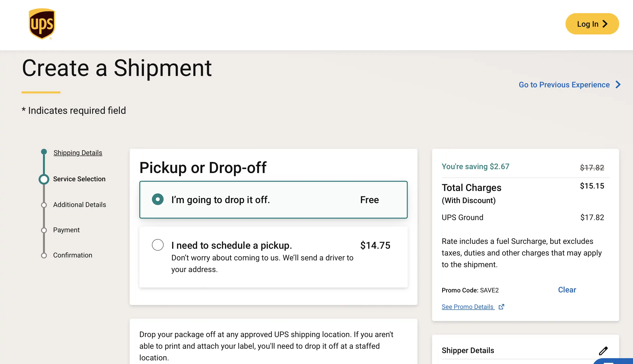Image resolution: width=633 pixels, height=364 pixels.
Task: Click Clear to remove promo code SAVE2
Action: coord(567,290)
